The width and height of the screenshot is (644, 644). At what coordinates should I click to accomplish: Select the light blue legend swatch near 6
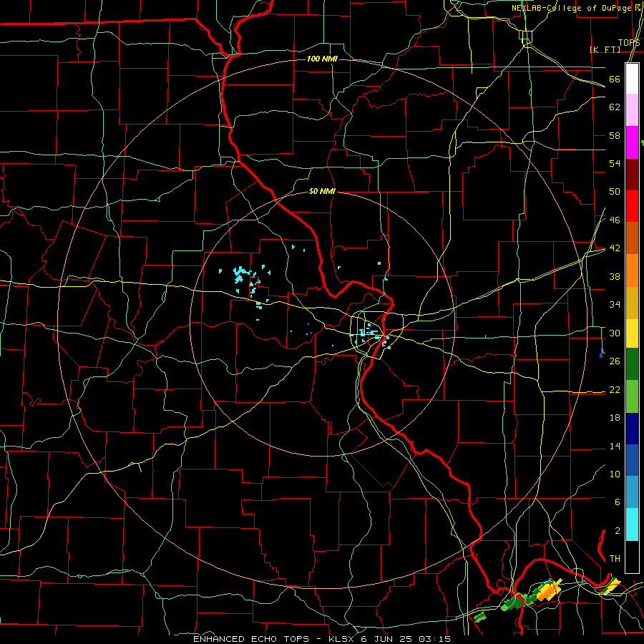pos(632,492)
